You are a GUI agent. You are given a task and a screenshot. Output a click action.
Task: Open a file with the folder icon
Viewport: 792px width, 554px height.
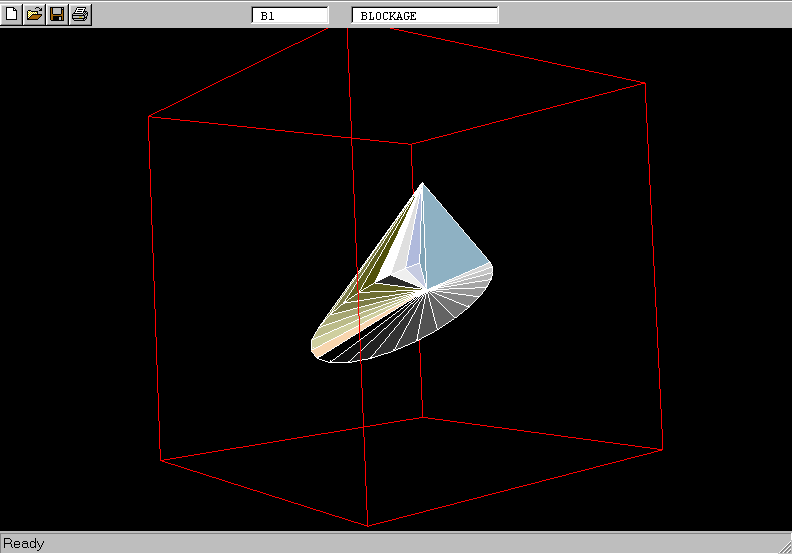(34, 15)
